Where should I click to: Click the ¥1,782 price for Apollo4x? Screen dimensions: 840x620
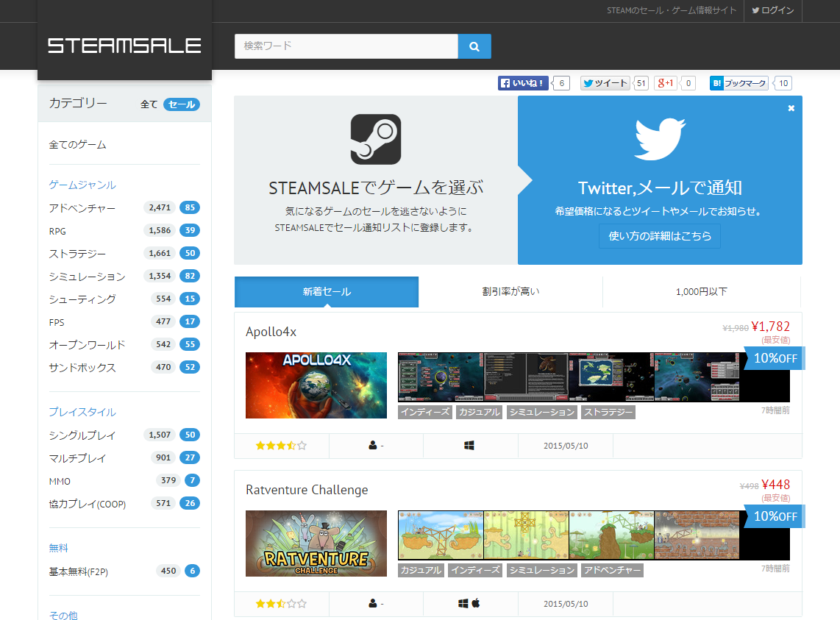click(x=770, y=327)
